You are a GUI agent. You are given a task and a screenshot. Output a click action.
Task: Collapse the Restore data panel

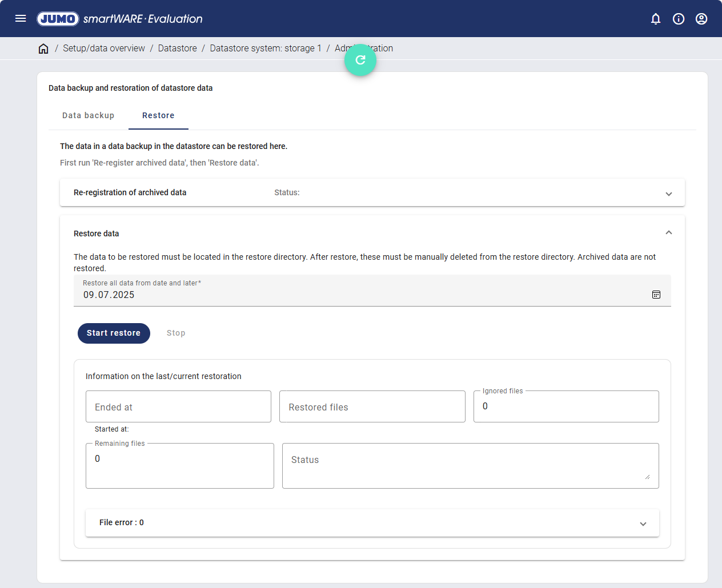(x=668, y=233)
